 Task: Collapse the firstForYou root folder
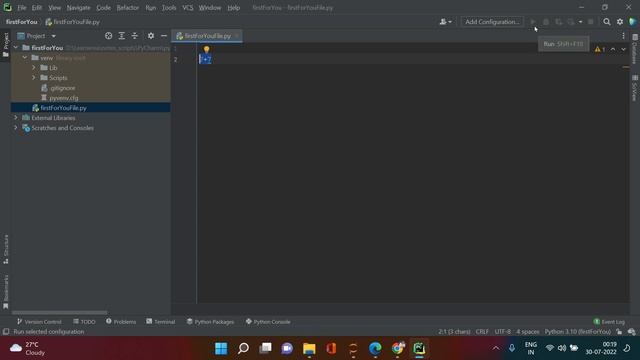[x=16, y=48]
